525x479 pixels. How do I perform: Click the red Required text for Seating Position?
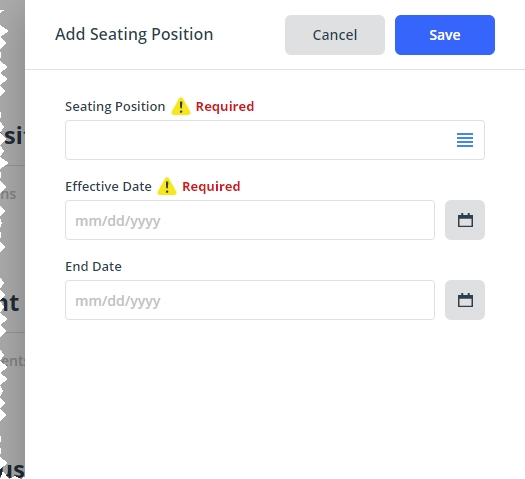pyautogui.click(x=225, y=107)
